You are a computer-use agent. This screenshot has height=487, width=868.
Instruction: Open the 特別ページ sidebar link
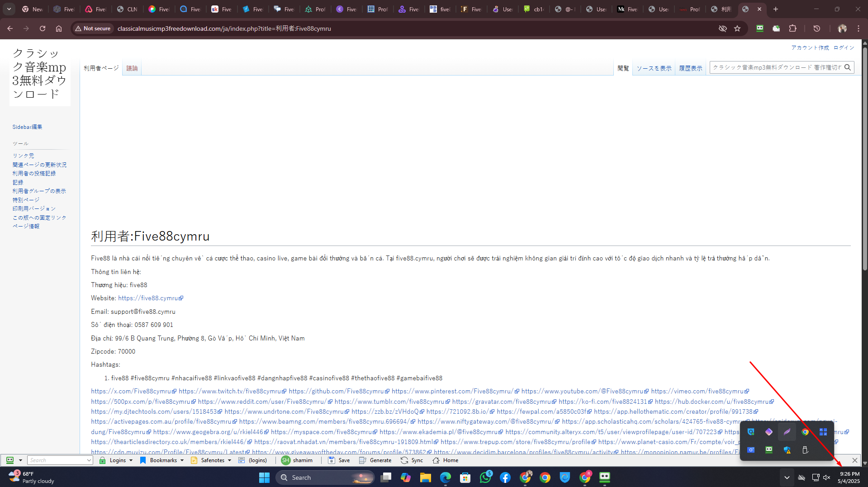click(26, 200)
